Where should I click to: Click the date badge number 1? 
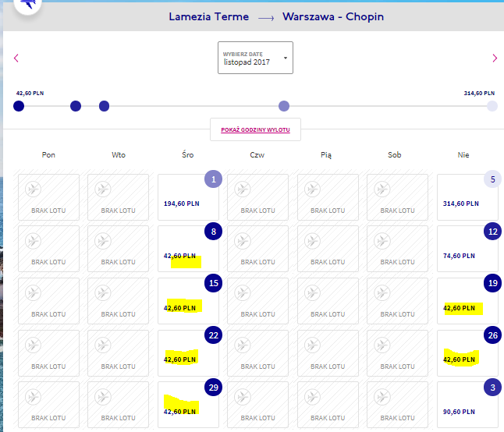(x=214, y=179)
